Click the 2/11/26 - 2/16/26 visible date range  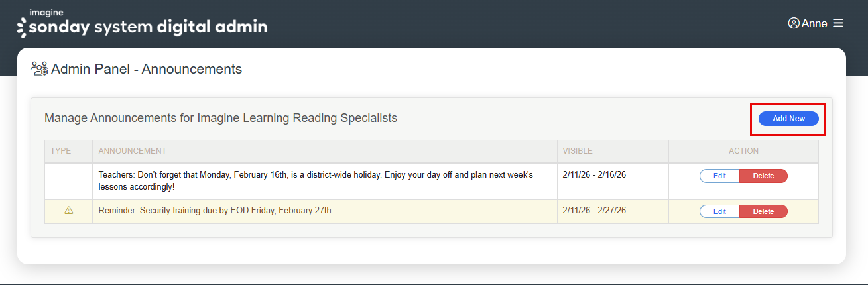pos(594,175)
